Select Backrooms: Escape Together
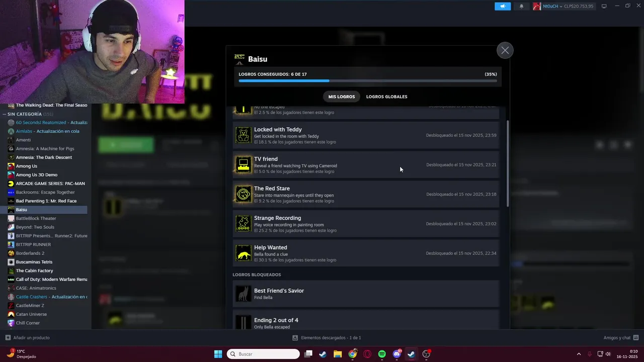644x362 pixels. coord(45,192)
